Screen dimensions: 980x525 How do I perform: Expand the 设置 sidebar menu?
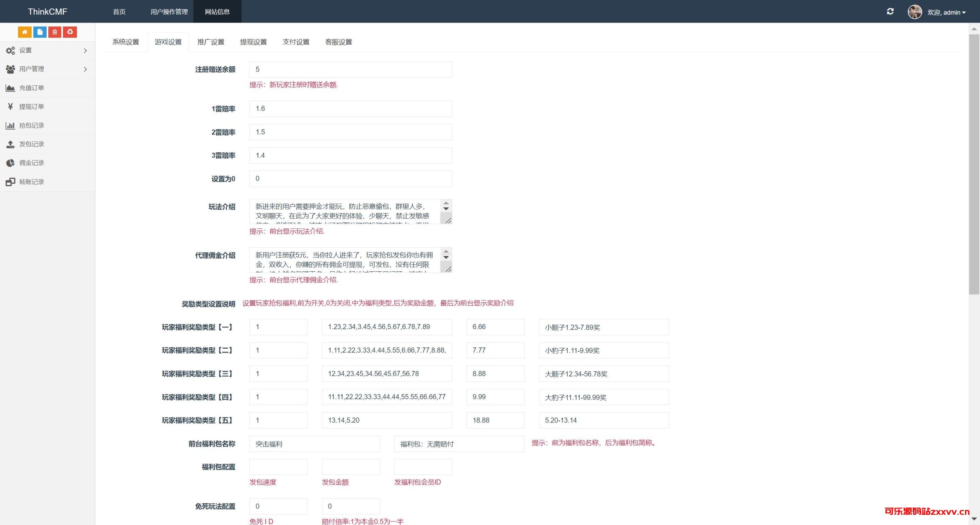pyautogui.click(x=46, y=51)
